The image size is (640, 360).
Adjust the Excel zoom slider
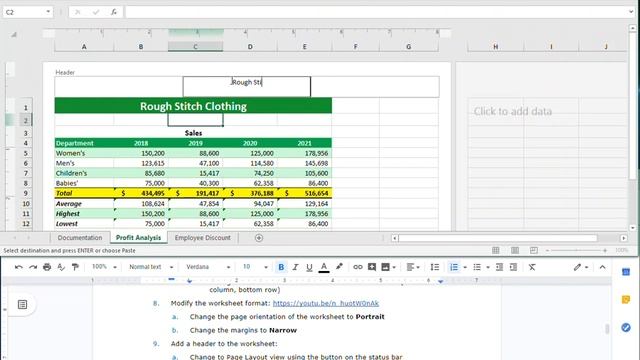point(576,250)
